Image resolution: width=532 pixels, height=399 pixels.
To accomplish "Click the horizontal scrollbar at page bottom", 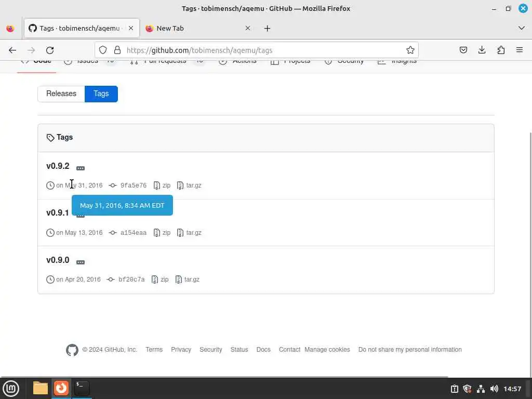I will pyautogui.click(x=224, y=377).
